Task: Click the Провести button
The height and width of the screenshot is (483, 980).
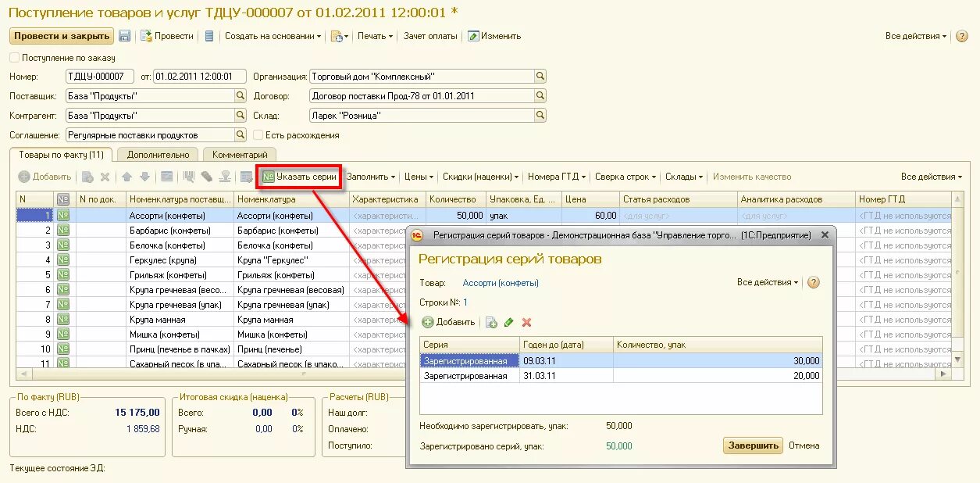Action: click(167, 36)
